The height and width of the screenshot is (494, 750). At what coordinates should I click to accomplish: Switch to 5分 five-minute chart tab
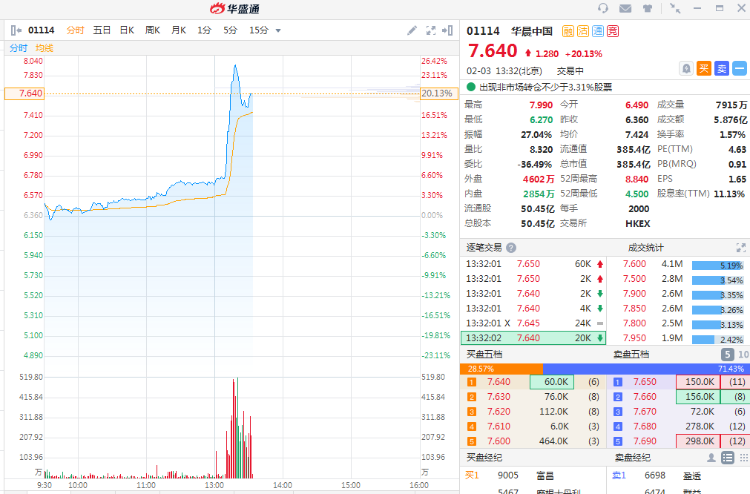[x=230, y=30]
